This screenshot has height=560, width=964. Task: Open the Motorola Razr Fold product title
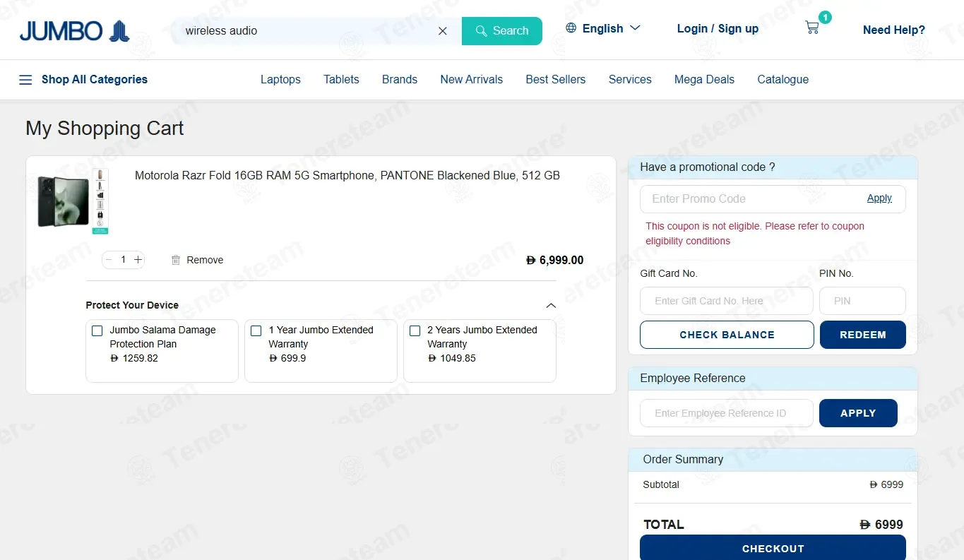pyautogui.click(x=347, y=176)
